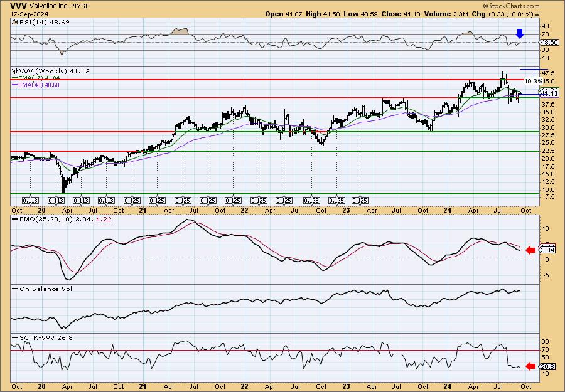Click the 27.5 price axis label
This screenshot has height=392, width=565.
click(x=547, y=135)
